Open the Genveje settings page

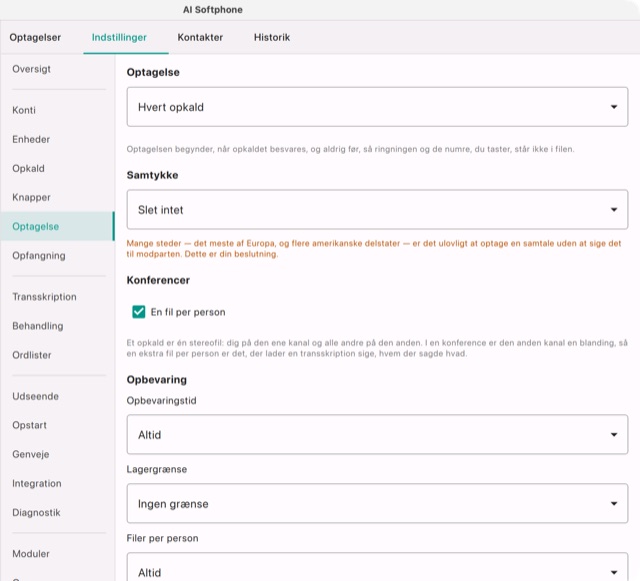pos(31,454)
